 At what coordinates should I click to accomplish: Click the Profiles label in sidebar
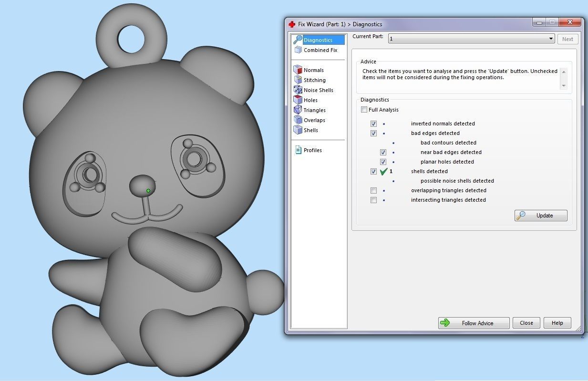pyautogui.click(x=313, y=150)
